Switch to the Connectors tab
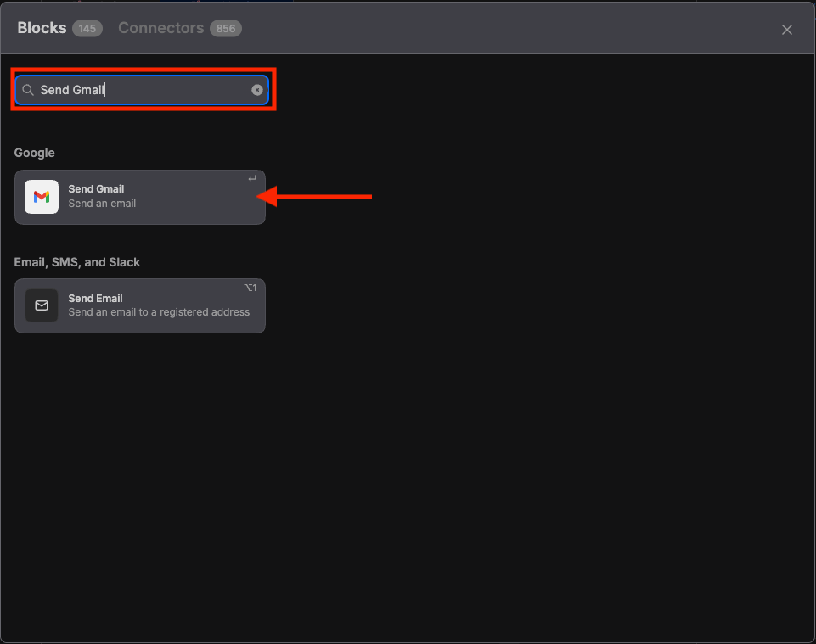 point(161,27)
